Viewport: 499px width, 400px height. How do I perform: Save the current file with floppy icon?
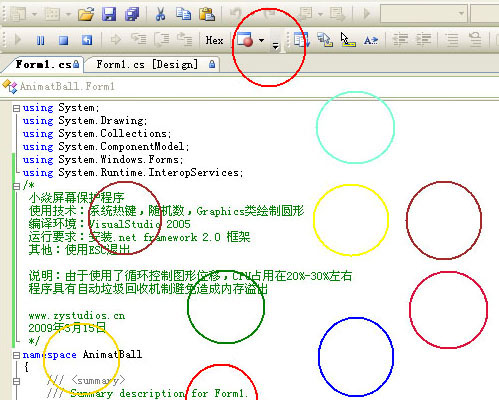[x=109, y=15]
